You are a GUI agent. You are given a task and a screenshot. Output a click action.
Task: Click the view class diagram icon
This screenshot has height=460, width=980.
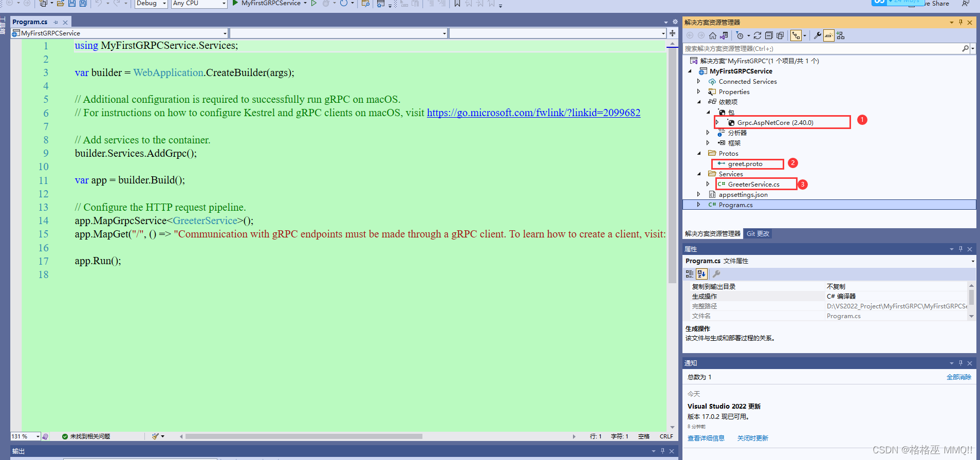pyautogui.click(x=840, y=35)
